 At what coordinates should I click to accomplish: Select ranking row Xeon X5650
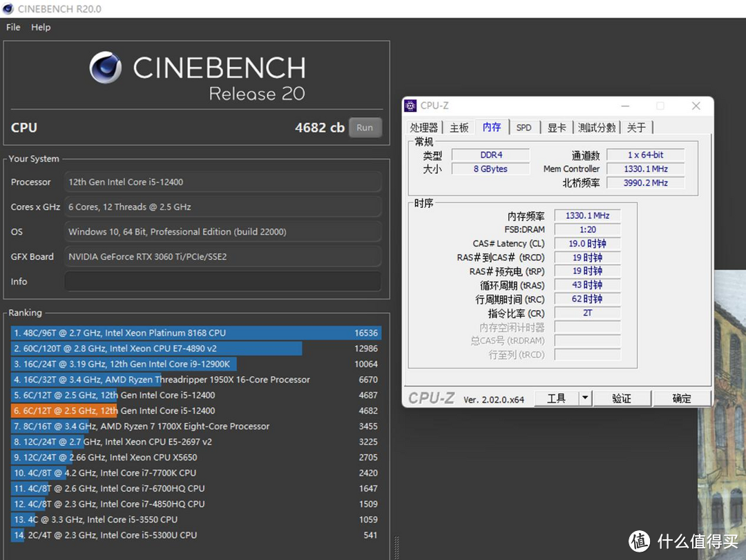point(196,457)
